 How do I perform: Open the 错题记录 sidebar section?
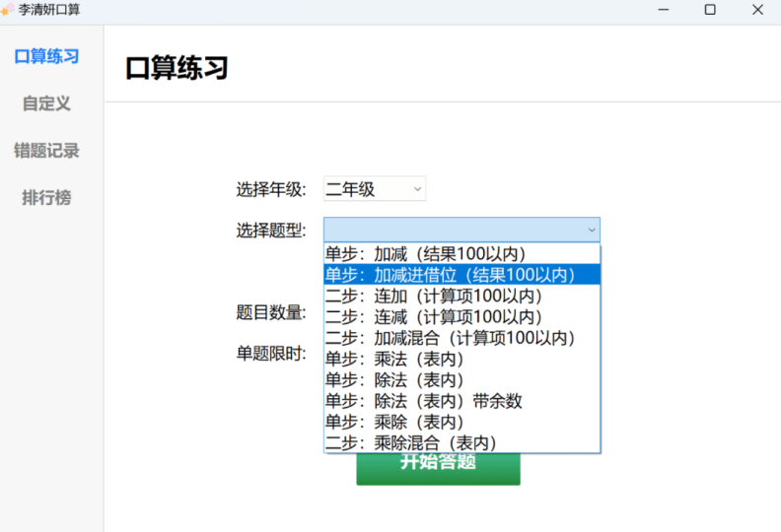(x=46, y=151)
